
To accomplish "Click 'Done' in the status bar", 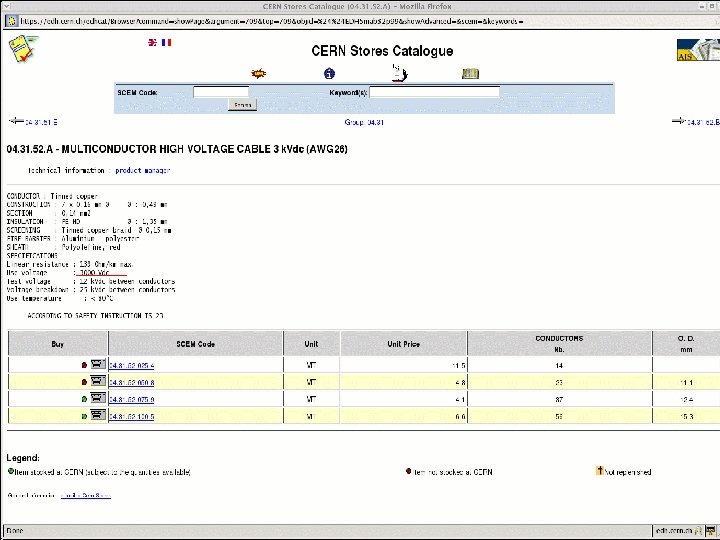I will 15,531.
